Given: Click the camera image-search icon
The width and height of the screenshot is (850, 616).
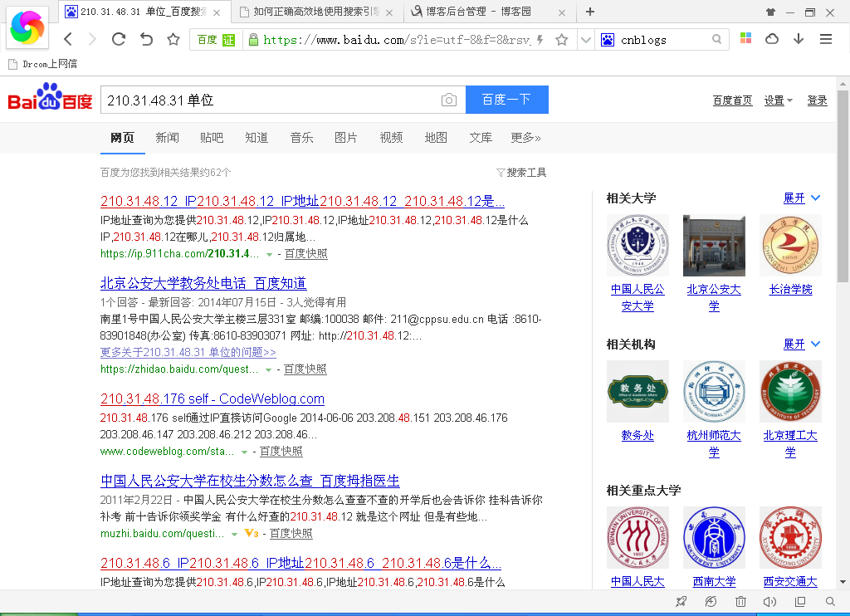Looking at the screenshot, I should (449, 100).
